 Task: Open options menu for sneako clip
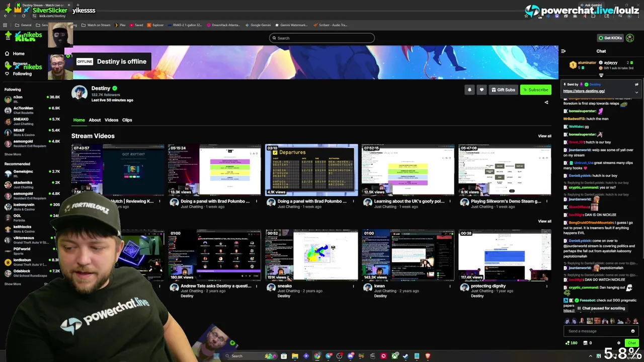point(353,287)
